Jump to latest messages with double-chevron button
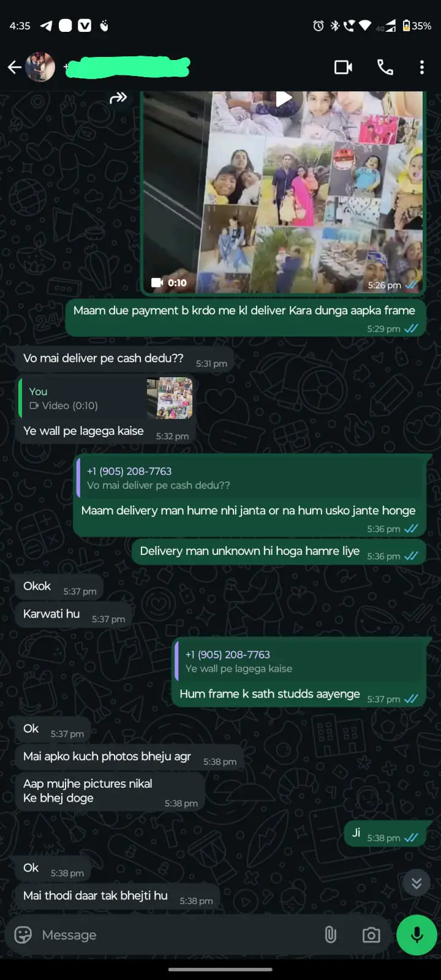The image size is (441, 980). pos(417,883)
